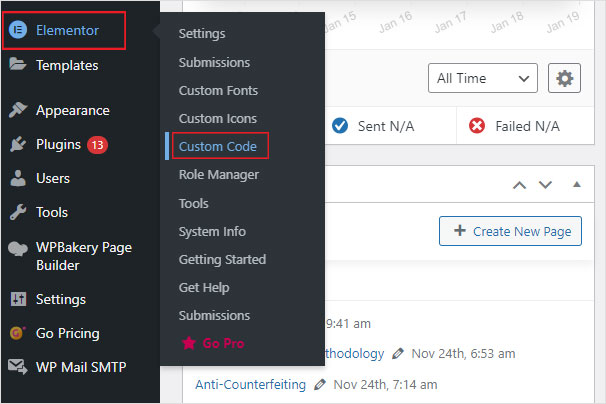606x404 pixels.
Task: Click the plus icon in Create New Page
Action: pos(460,230)
